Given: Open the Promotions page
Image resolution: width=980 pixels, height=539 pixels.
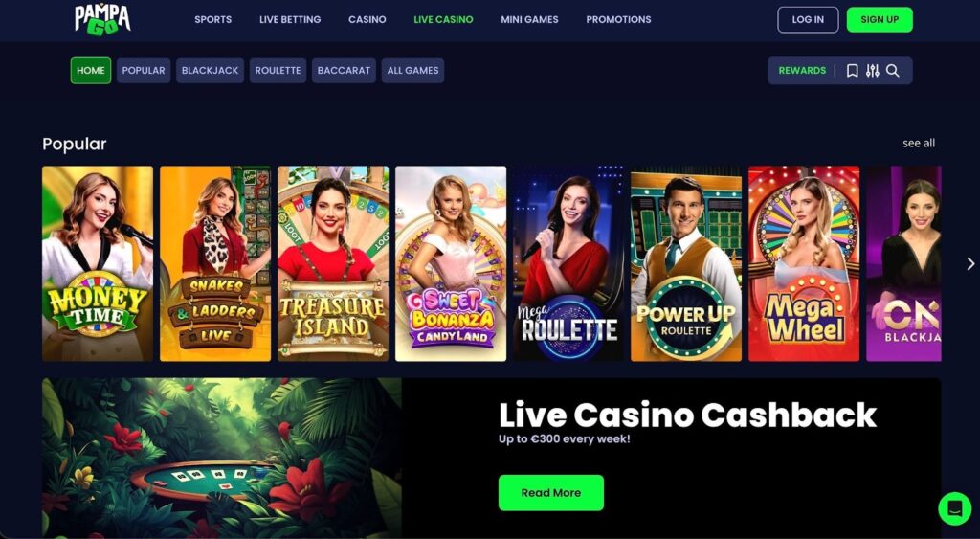Looking at the screenshot, I should point(618,19).
